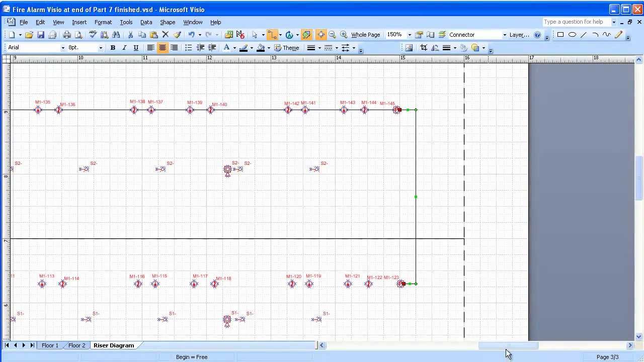Click the Theme button on the toolbar

pyautogui.click(x=286, y=47)
